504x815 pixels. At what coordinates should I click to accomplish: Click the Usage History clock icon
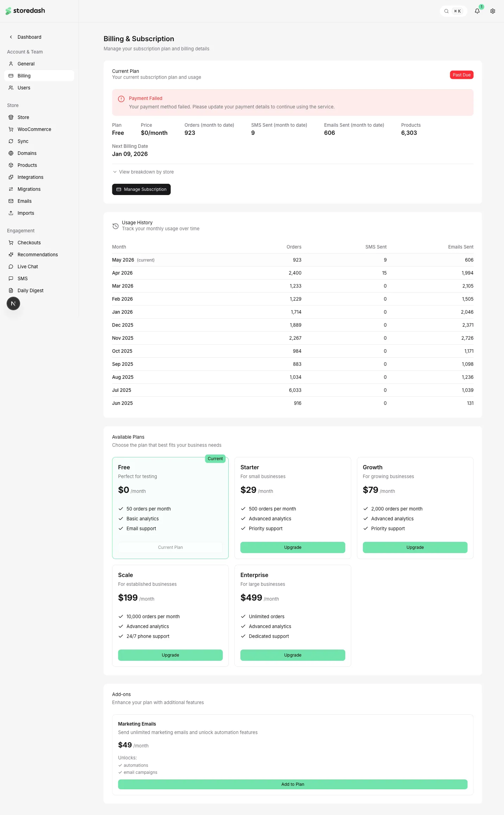tap(115, 226)
